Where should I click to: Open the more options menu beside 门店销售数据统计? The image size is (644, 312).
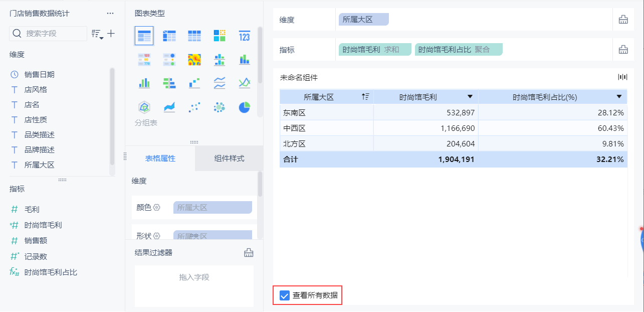110,14
